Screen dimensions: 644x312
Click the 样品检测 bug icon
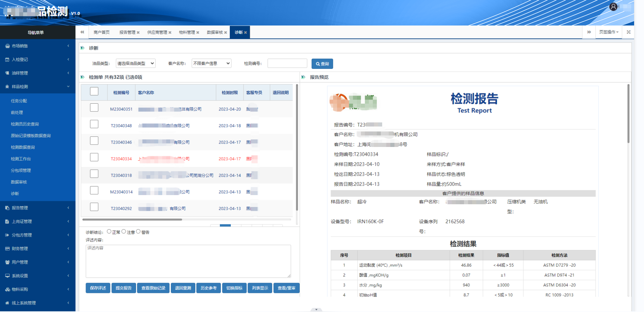click(7, 87)
